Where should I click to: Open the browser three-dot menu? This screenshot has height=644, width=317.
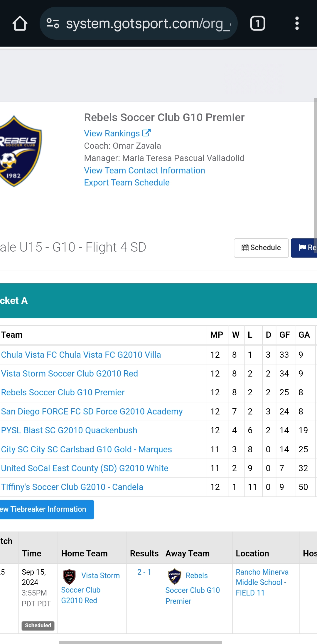point(297,24)
